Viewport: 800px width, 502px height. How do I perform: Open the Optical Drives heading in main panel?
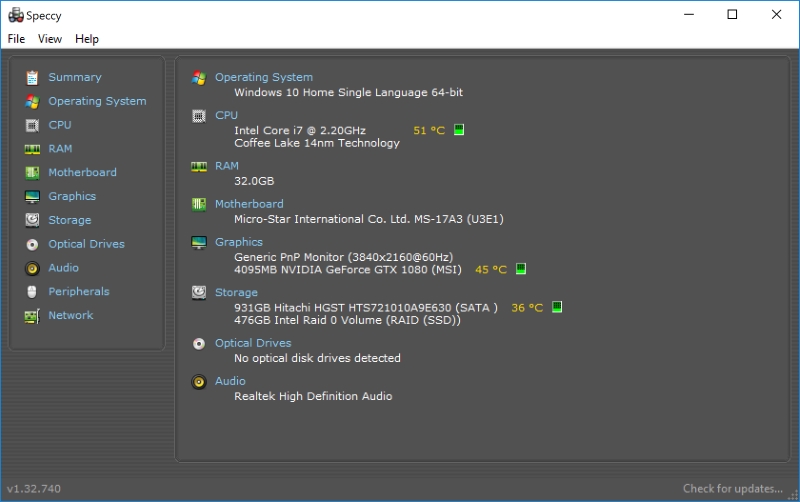pyautogui.click(x=253, y=343)
